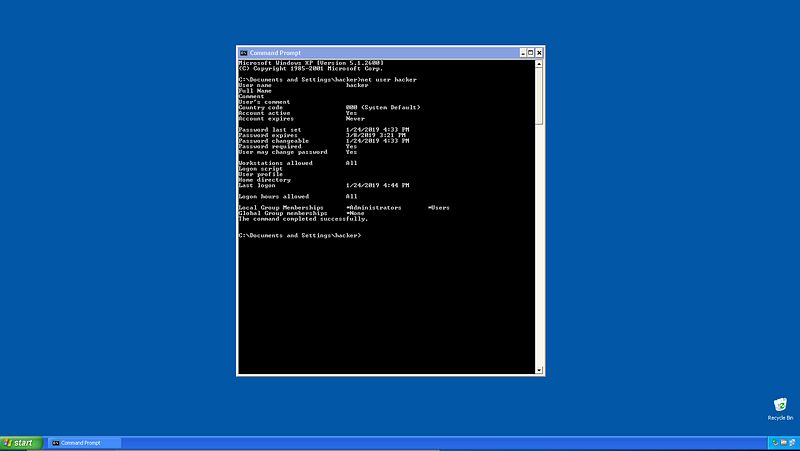Click the 'Never' value for Account expires
Image resolution: width=800 pixels, height=451 pixels.
coord(355,119)
